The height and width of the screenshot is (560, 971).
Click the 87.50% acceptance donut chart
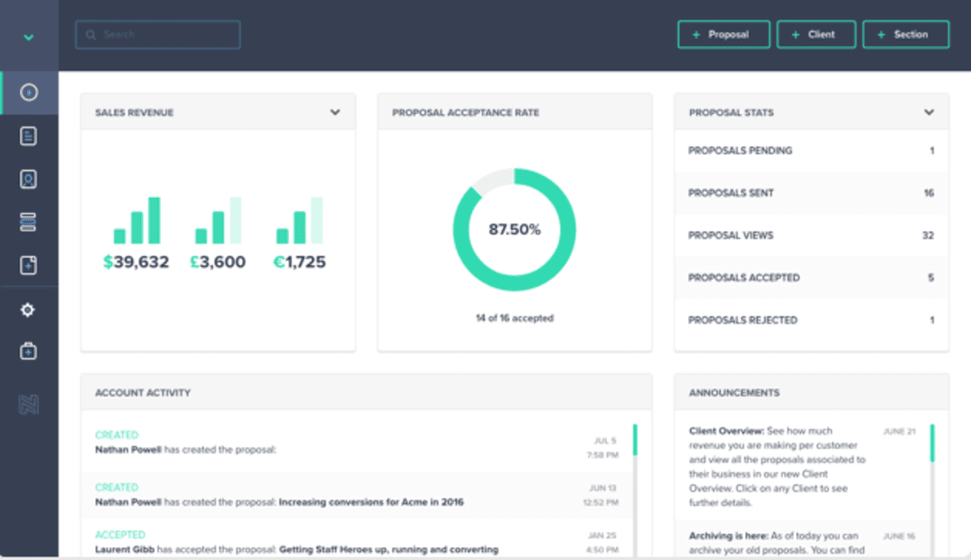[x=514, y=230]
